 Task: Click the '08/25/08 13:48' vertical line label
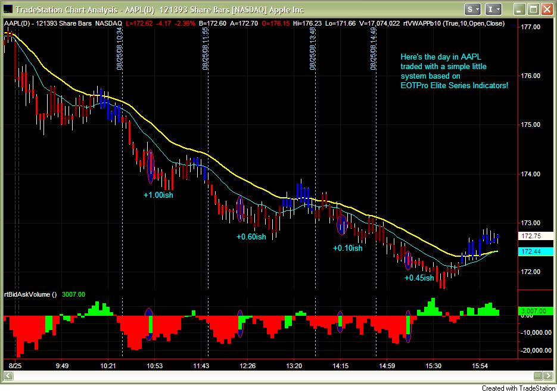pyautogui.click(x=312, y=49)
